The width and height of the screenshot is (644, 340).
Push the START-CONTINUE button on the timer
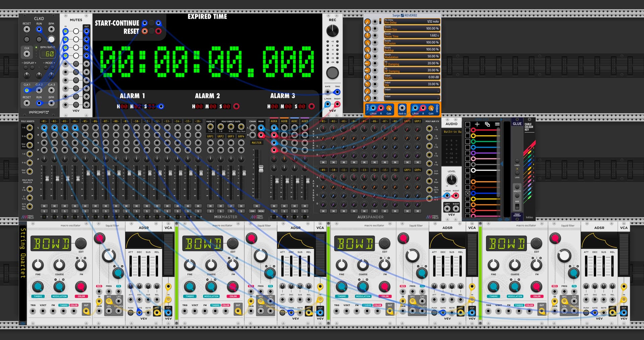click(152, 23)
